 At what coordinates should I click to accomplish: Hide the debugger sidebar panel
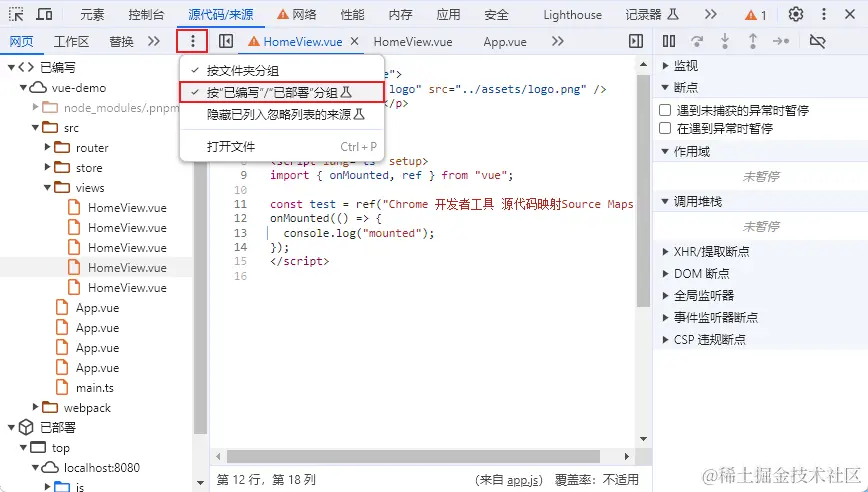[x=636, y=42]
